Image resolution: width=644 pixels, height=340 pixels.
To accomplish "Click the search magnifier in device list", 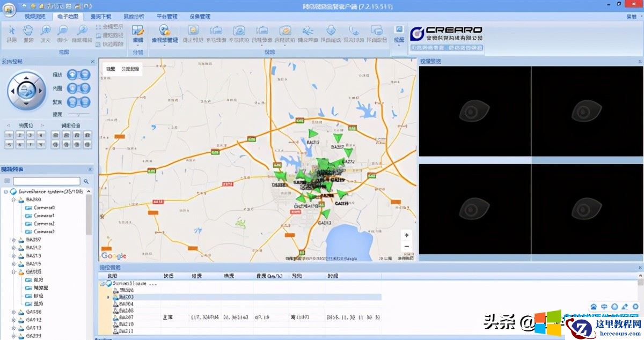I will [x=85, y=181].
